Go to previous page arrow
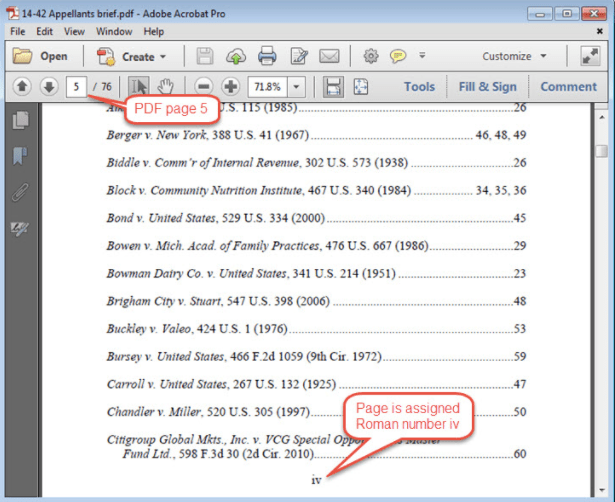The image size is (615, 502). 22,86
